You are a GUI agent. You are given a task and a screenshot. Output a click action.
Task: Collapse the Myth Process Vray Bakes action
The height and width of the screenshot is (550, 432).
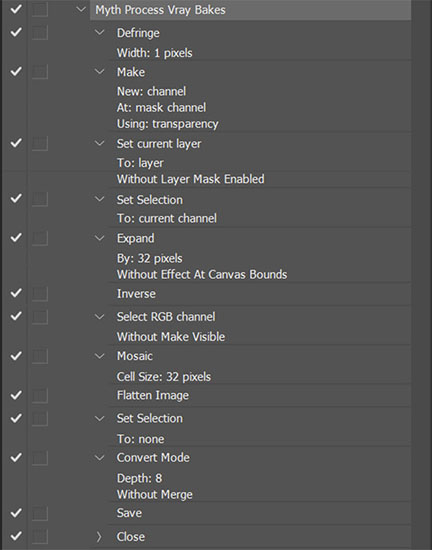pyautogui.click(x=81, y=9)
